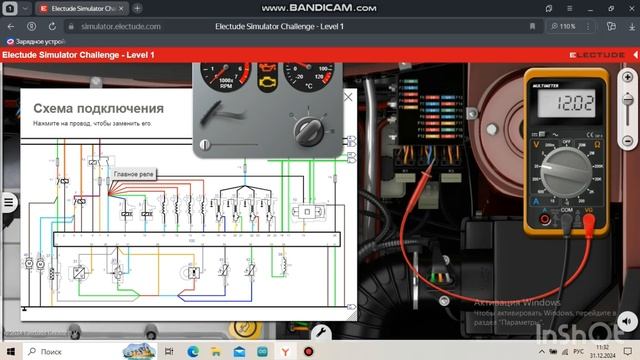Click the check engine warning light
Viewport: 640px width, 360px height.
pyautogui.click(x=267, y=82)
